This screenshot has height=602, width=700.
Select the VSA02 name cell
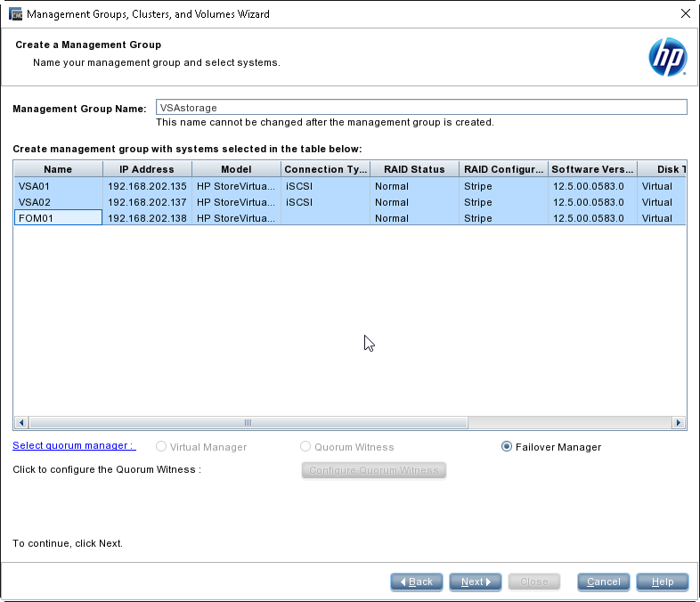(58, 202)
